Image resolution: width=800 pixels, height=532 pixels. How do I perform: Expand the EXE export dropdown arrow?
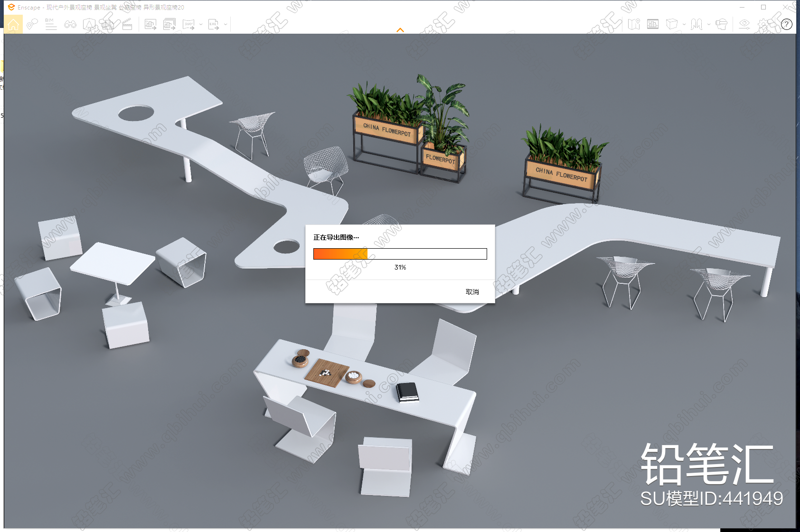coord(226,24)
